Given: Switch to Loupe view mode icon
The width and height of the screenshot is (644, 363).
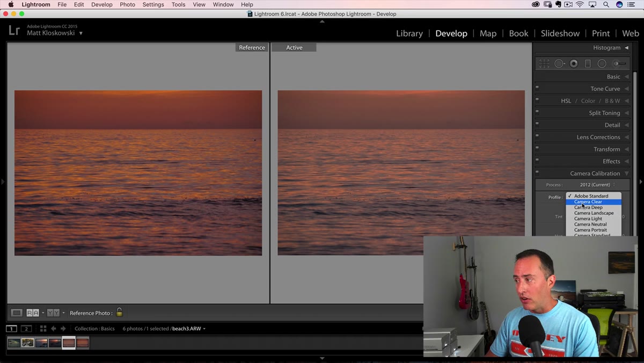Looking at the screenshot, I should coord(17,313).
